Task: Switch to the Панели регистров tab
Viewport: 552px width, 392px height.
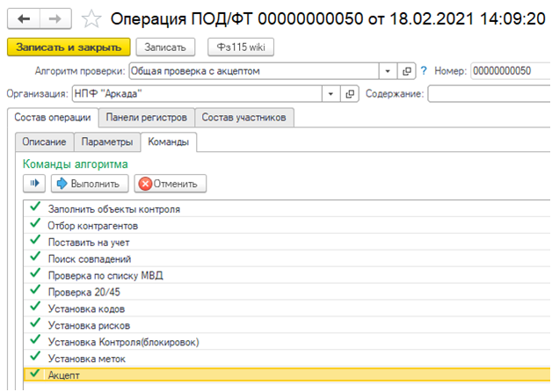Action: [x=147, y=118]
